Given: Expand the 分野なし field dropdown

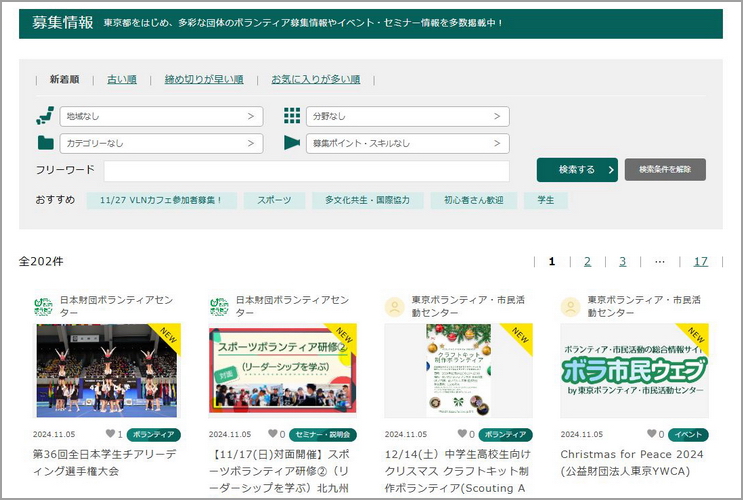Looking at the screenshot, I should click(x=407, y=117).
